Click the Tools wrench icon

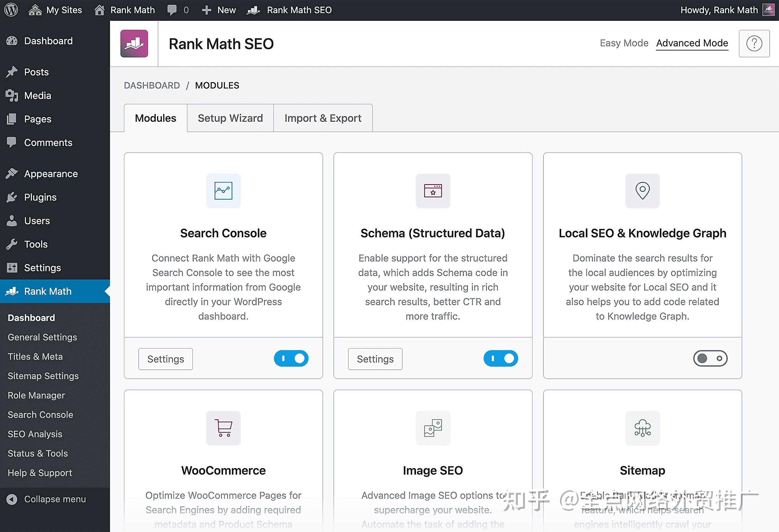[12, 244]
